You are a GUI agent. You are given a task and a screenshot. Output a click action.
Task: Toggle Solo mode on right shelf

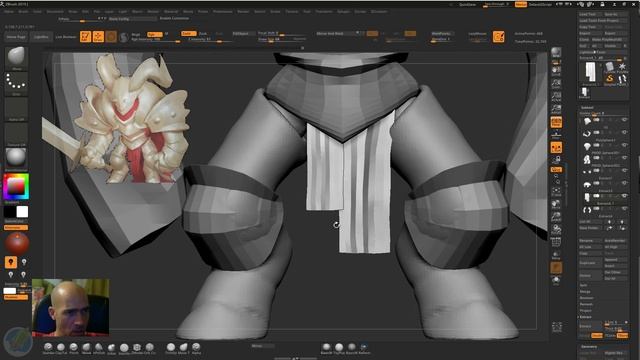pyautogui.click(x=556, y=280)
